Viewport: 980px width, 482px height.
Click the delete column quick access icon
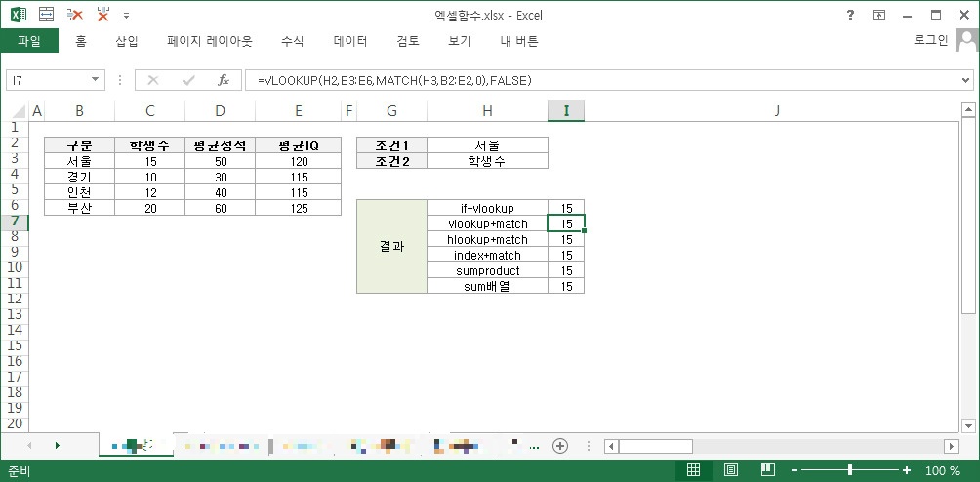102,15
